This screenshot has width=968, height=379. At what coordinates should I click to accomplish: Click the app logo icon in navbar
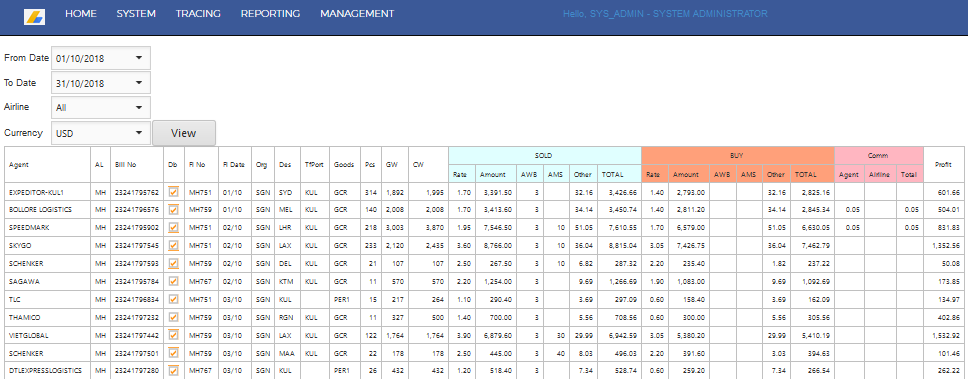(34, 17)
